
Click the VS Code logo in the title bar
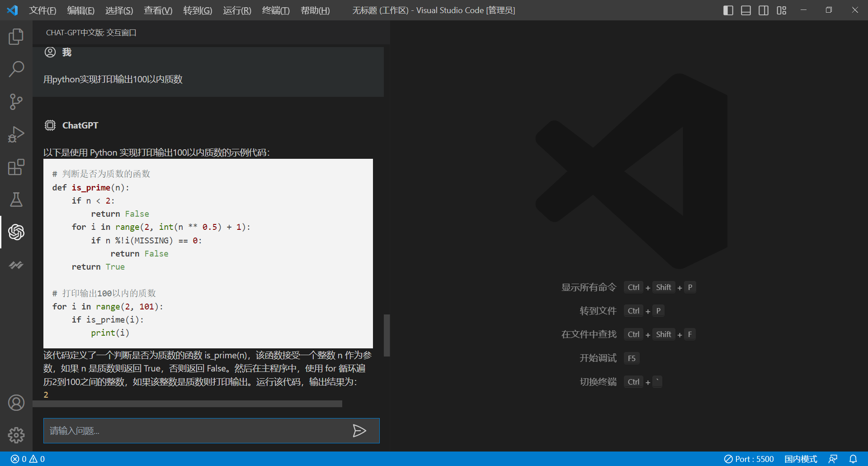(12, 10)
